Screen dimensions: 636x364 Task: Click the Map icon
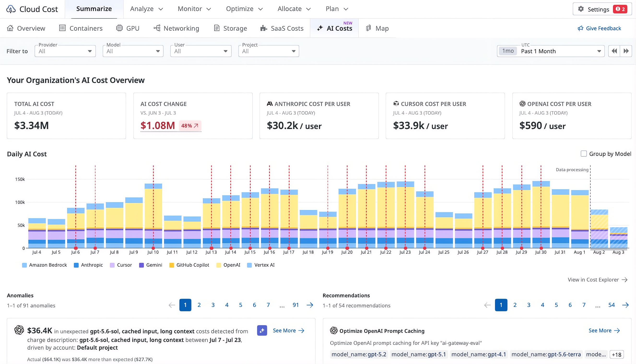click(x=369, y=28)
